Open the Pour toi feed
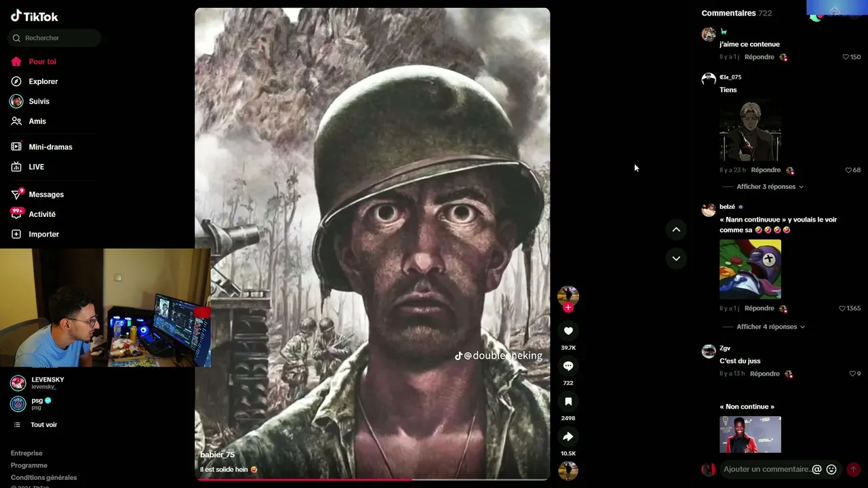Viewport: 868px width, 488px height. pos(42,62)
